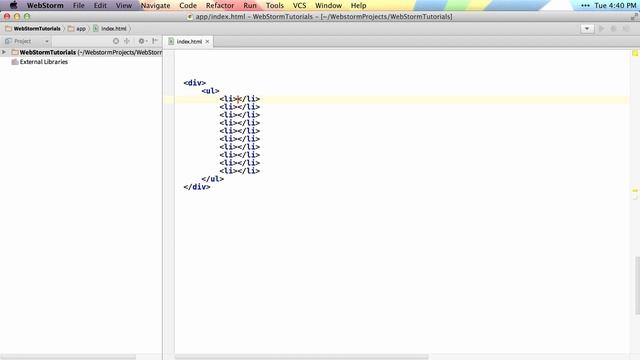
Task: Click the WebStormTutorials breadcrumb
Action: [x=33, y=29]
